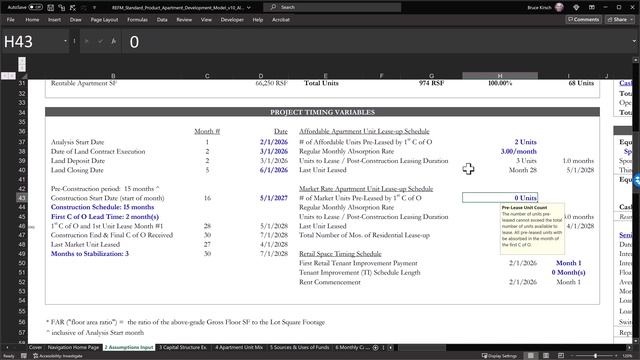Click the diamond premium icon in the title bar
This screenshot has height=360, width=640.
coord(576,7)
